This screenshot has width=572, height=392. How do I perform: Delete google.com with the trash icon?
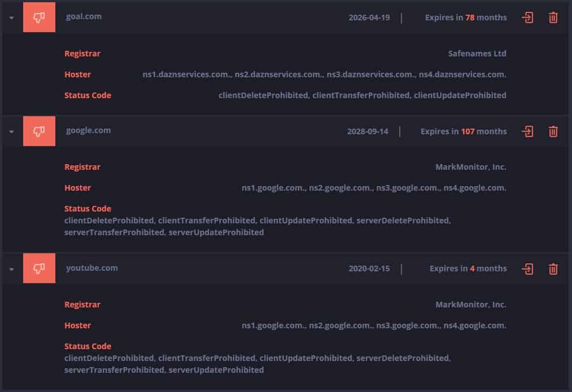click(x=553, y=131)
